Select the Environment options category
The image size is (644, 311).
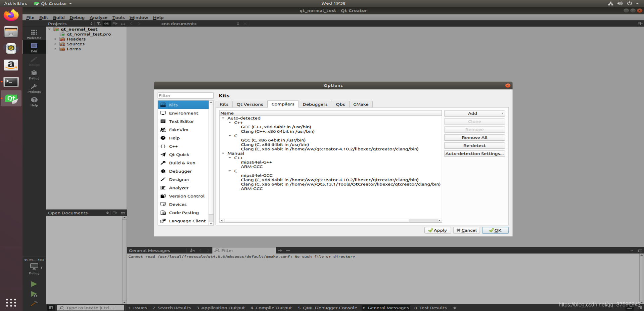click(x=183, y=113)
